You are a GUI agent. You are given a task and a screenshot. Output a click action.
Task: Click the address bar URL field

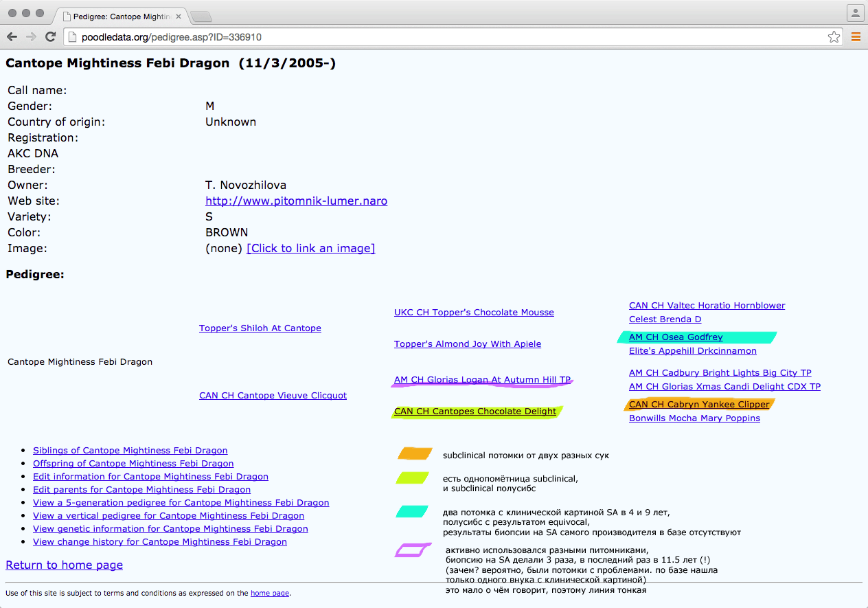point(446,37)
